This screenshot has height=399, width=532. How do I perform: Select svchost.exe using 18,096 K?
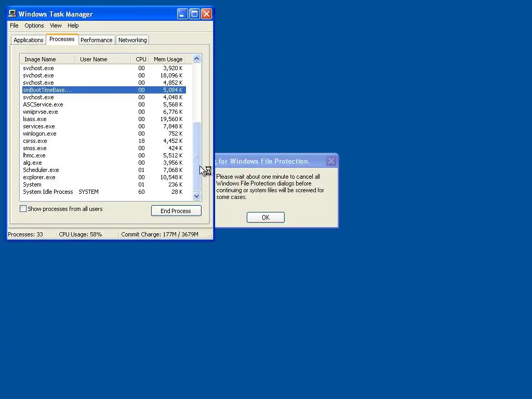[104, 75]
